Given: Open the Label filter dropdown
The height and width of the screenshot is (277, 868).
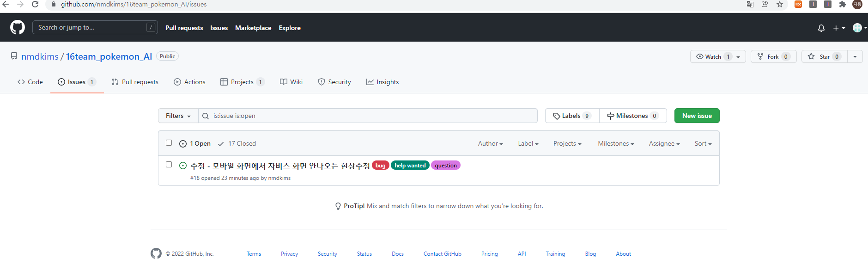Looking at the screenshot, I should coord(528,143).
